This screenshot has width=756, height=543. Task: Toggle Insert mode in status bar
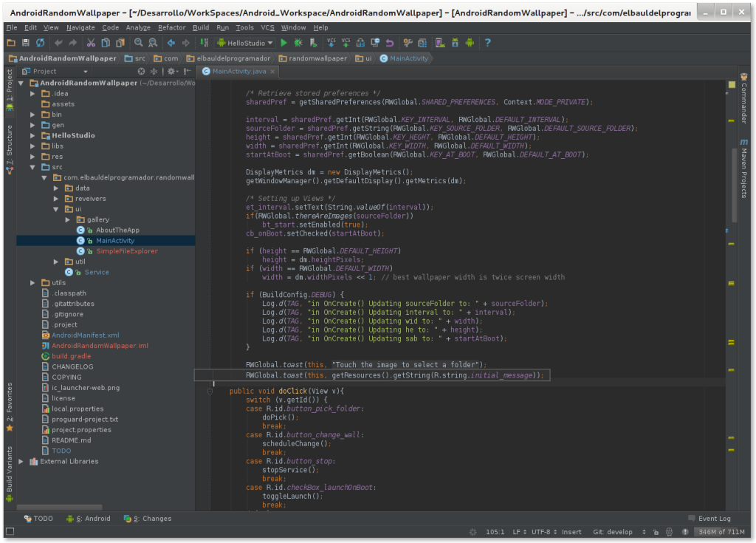(x=571, y=532)
